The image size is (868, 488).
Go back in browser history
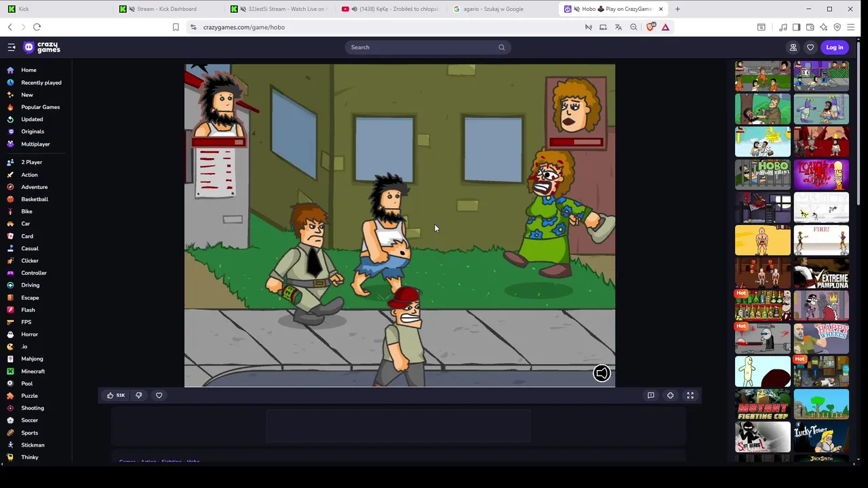point(9,27)
